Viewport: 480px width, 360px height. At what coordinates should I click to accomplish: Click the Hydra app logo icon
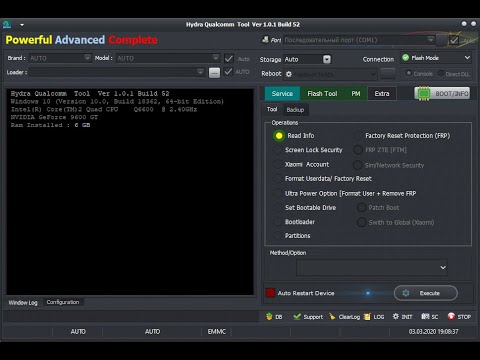7,24
